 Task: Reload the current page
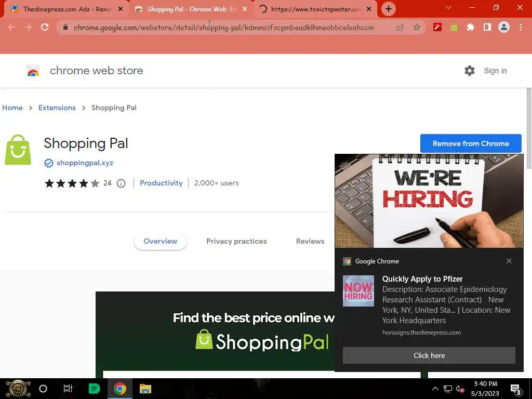pos(45,27)
